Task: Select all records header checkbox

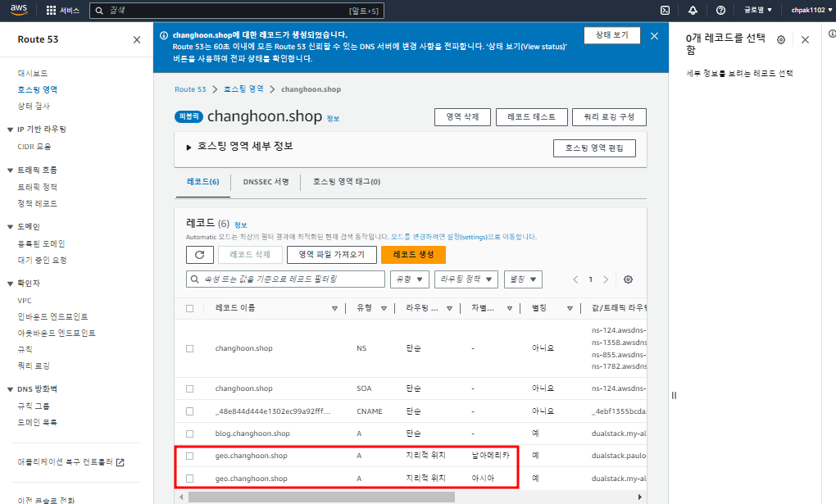Action: pyautogui.click(x=190, y=308)
